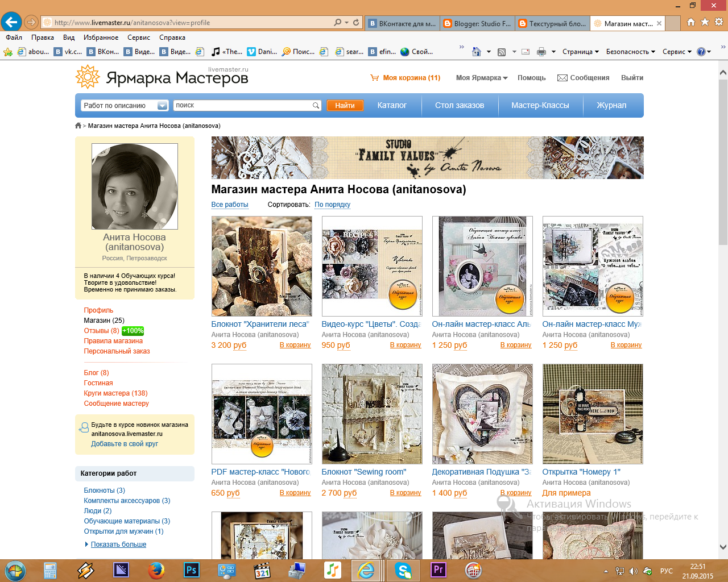
Task: Expand 'Показать больше' categories
Action: click(118, 544)
